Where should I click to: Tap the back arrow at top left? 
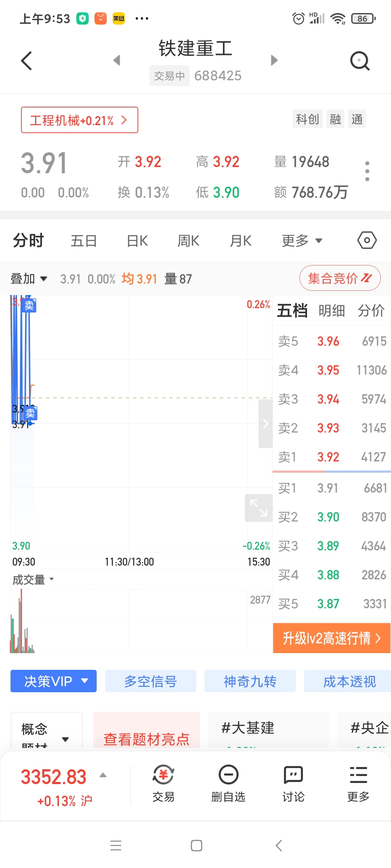coord(26,60)
